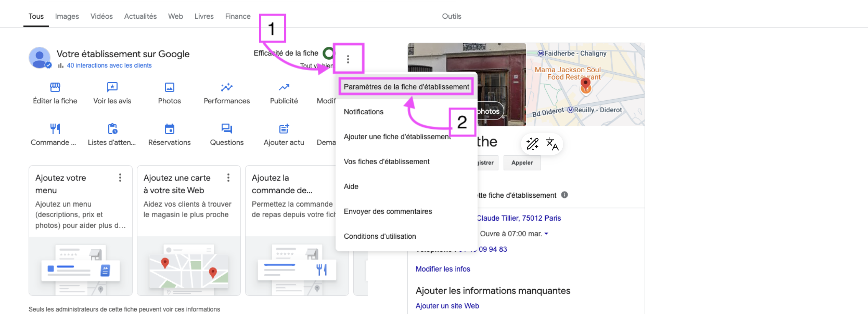The image size is (868, 314).
Task: Open the Réservations calendar icon
Action: click(169, 129)
